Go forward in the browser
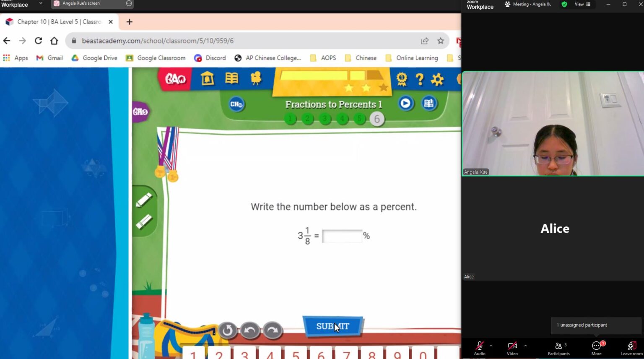Image resolution: width=644 pixels, height=359 pixels. [23, 41]
